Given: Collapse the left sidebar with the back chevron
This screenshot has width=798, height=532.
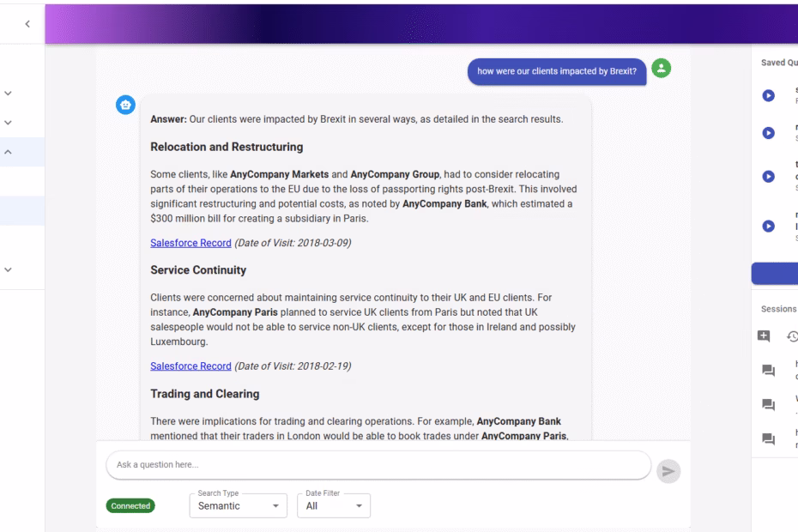Looking at the screenshot, I should pos(27,22).
